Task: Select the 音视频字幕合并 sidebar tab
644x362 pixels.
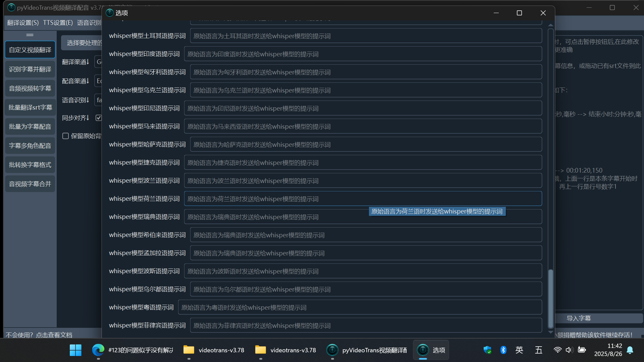Action: pyautogui.click(x=30, y=184)
